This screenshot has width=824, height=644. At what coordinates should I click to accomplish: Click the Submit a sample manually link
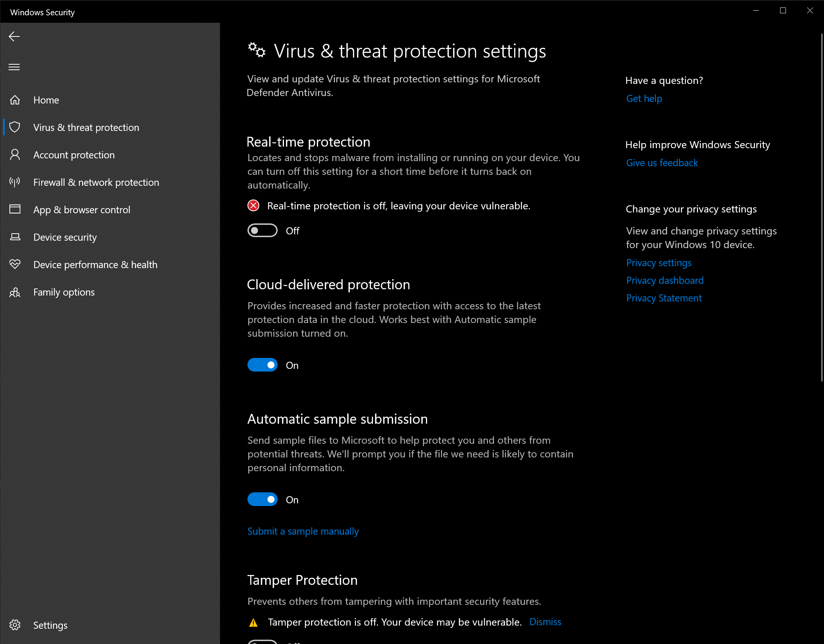pos(303,531)
